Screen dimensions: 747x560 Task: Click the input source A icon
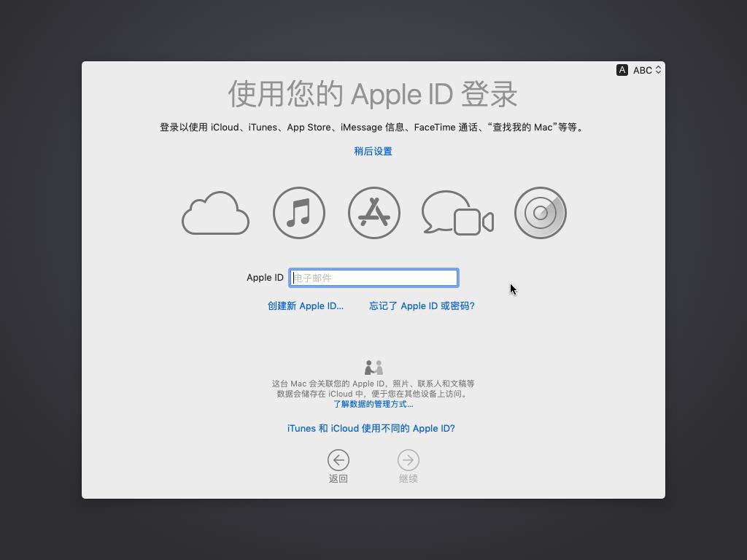tap(622, 70)
